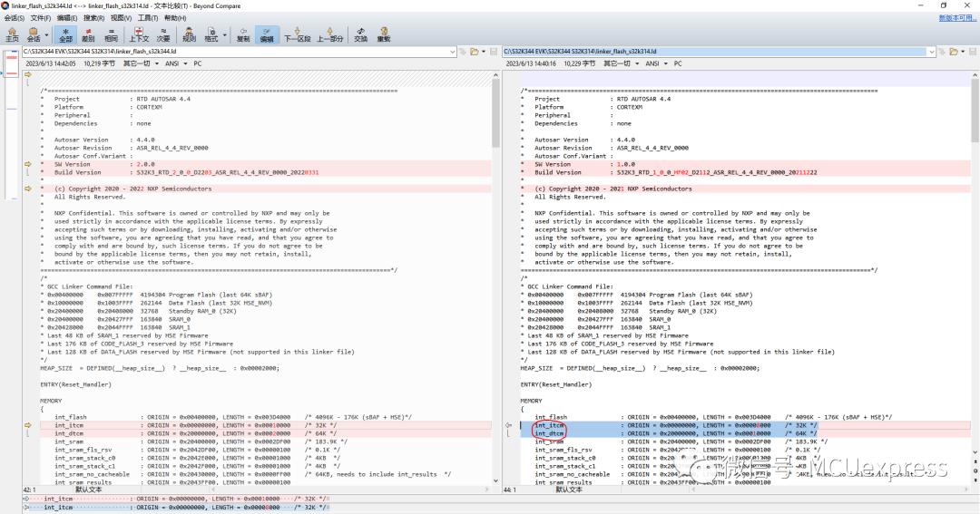
Task: Show 全部 all lines
Action: pos(65,34)
